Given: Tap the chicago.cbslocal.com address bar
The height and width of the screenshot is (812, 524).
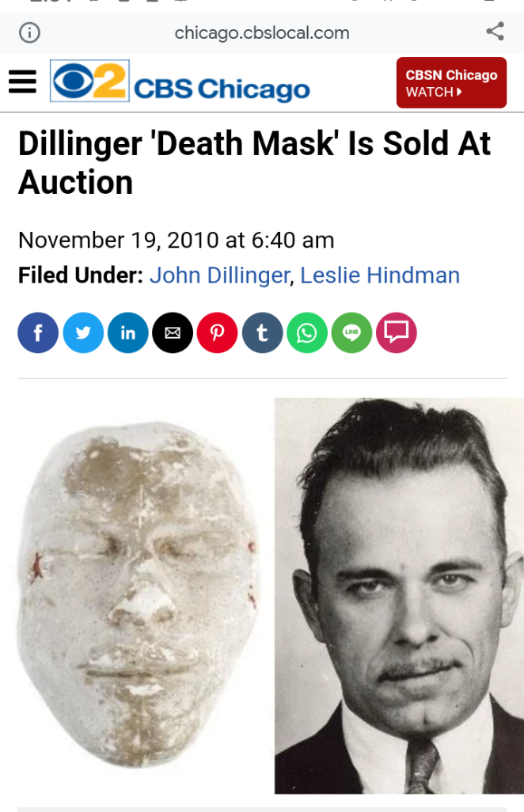Looking at the screenshot, I should tap(261, 32).
